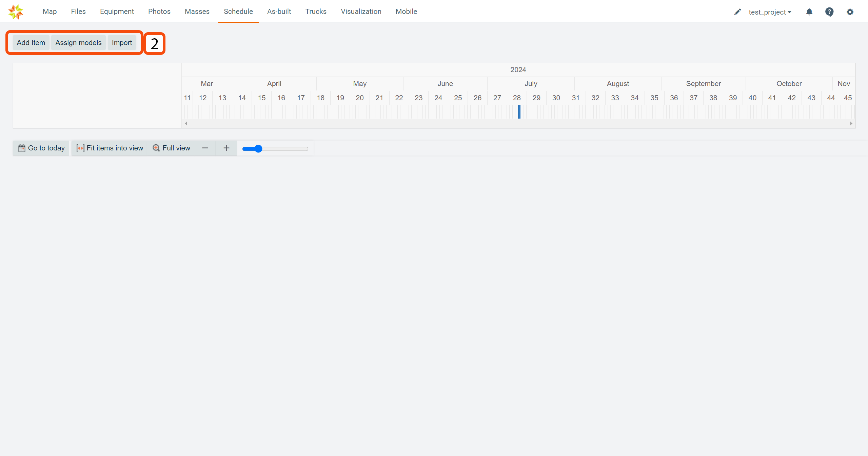Click the timeline zoom slider handle
The width and height of the screenshot is (868, 456).
[258, 149]
